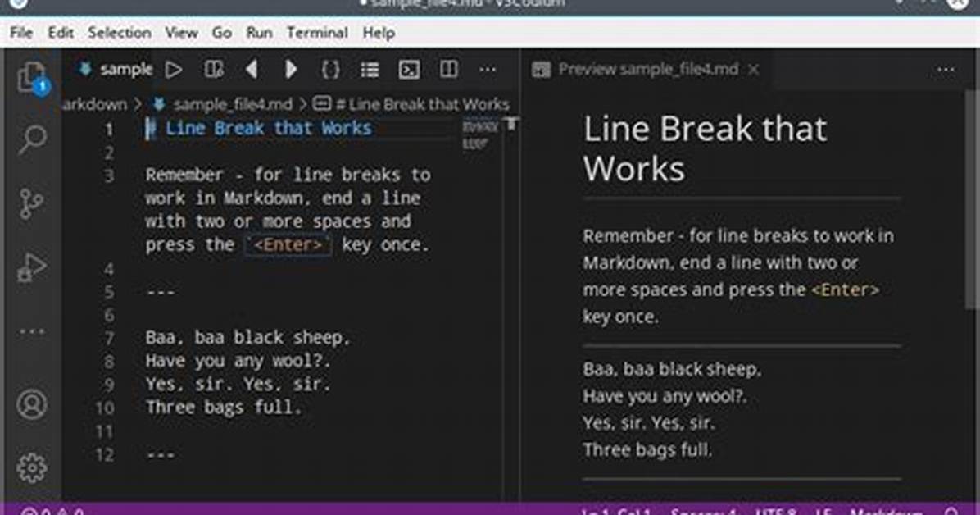Image resolution: width=980 pixels, height=515 pixels.
Task: Open the Explorer view in the activity bar
Action: point(32,78)
